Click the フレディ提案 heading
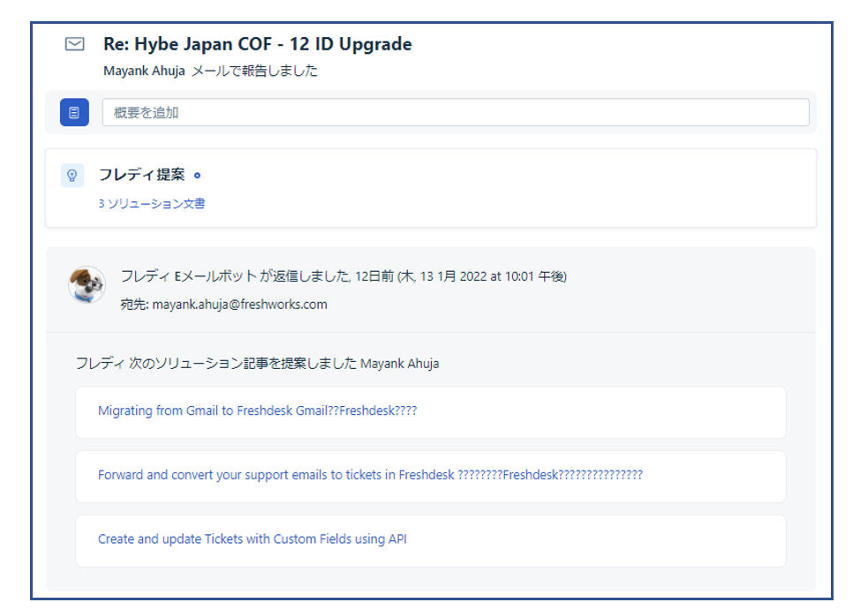868x610 pixels. click(141, 175)
